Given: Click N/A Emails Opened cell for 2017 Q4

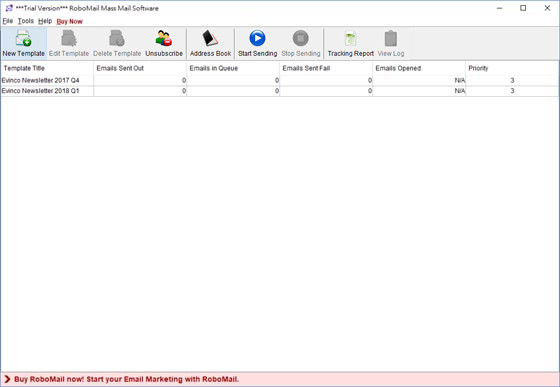Looking at the screenshot, I should 419,80.
